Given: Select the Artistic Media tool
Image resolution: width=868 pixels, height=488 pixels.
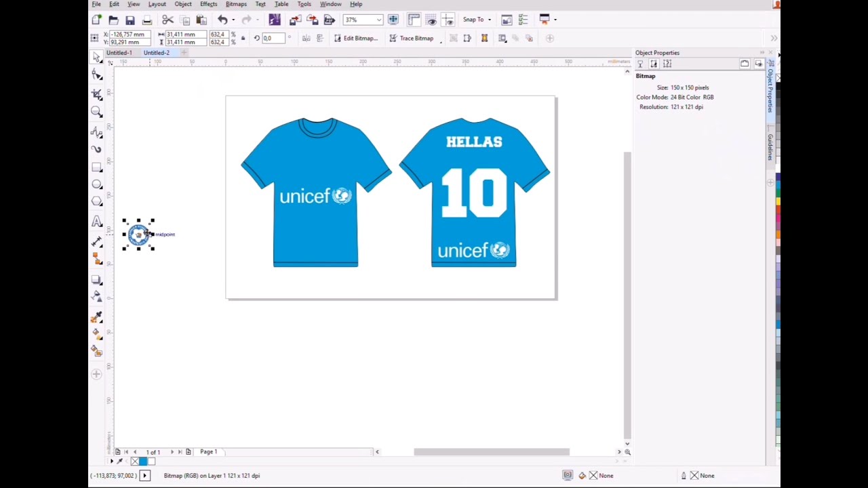Looking at the screenshot, I should click(96, 149).
